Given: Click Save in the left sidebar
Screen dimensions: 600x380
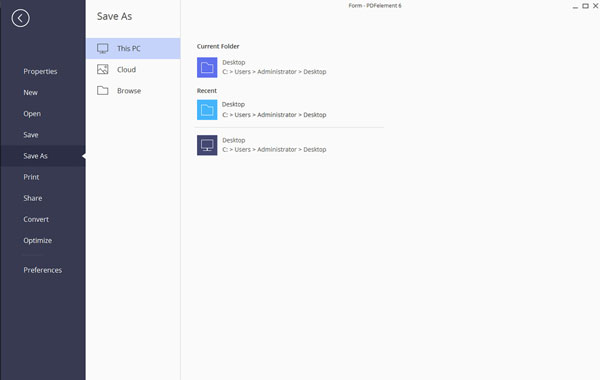Looking at the screenshot, I should point(31,135).
